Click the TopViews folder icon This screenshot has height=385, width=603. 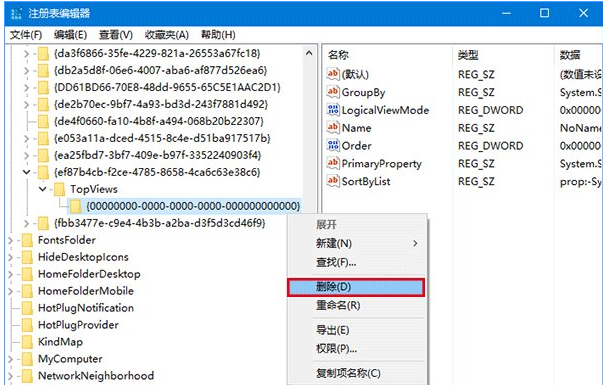60,189
